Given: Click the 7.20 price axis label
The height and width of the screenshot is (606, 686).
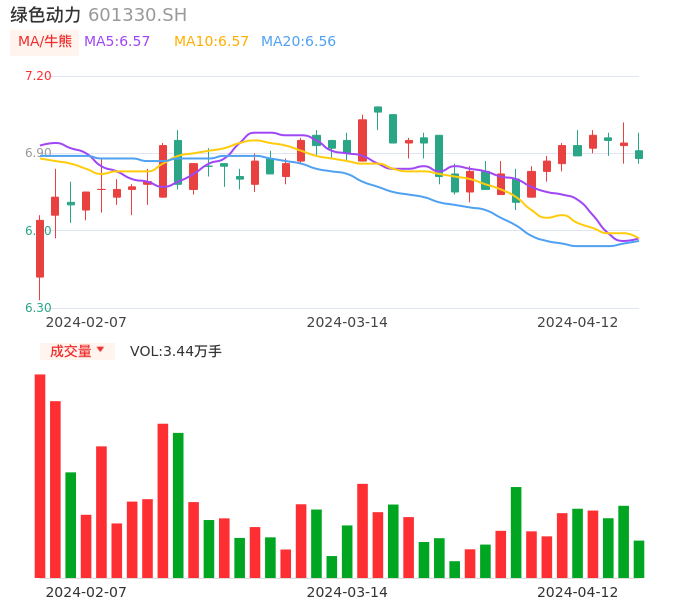Looking at the screenshot, I should [38, 76].
